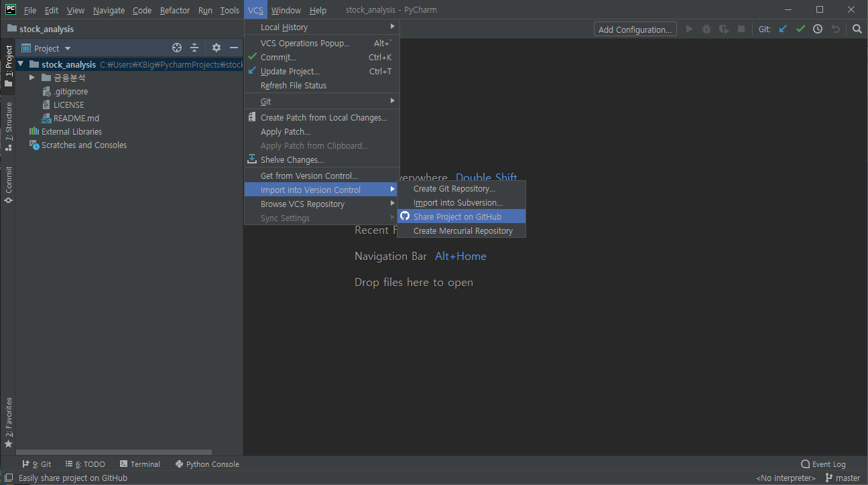This screenshot has height=485, width=868.
Task: Open the Event Log
Action: pyautogui.click(x=823, y=464)
